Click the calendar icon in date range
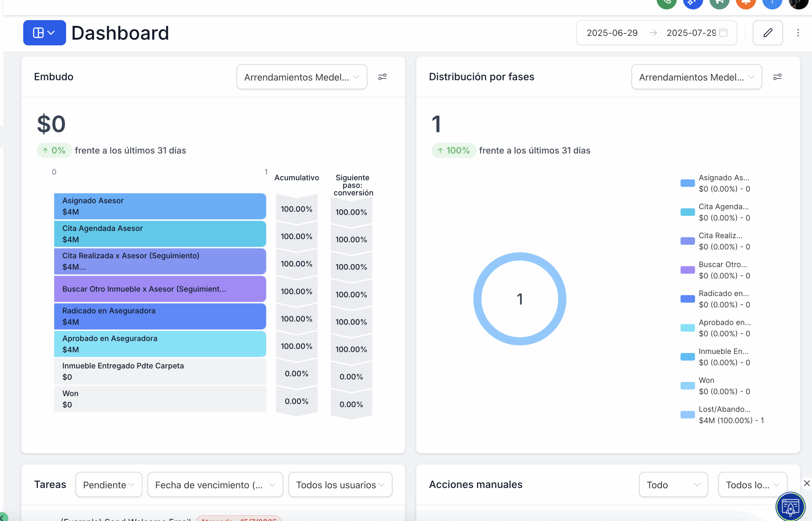Image resolution: width=812 pixels, height=521 pixels. [x=724, y=33]
